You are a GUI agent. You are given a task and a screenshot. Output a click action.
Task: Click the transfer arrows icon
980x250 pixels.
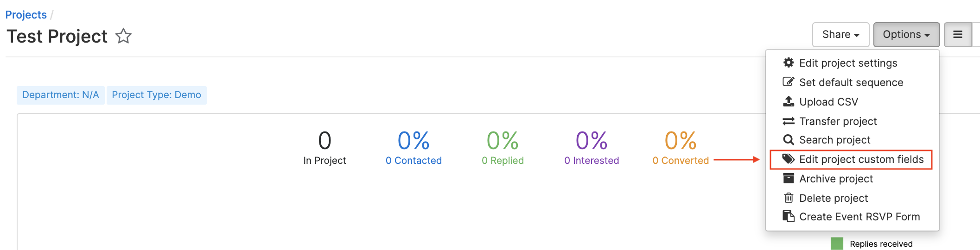pos(789,121)
